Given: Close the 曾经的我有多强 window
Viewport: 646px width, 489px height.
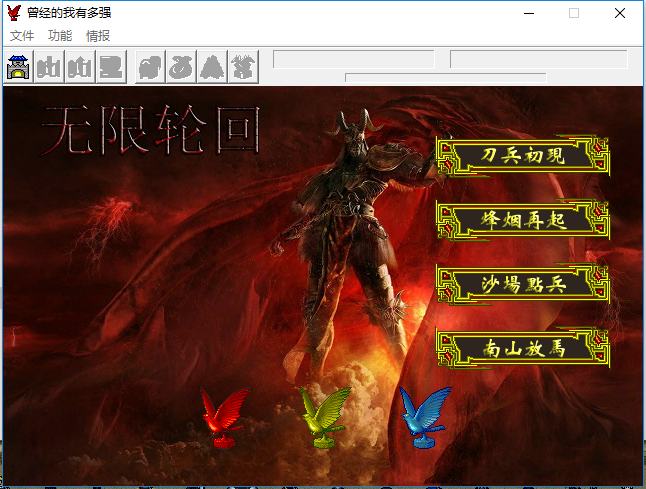Looking at the screenshot, I should [x=620, y=13].
